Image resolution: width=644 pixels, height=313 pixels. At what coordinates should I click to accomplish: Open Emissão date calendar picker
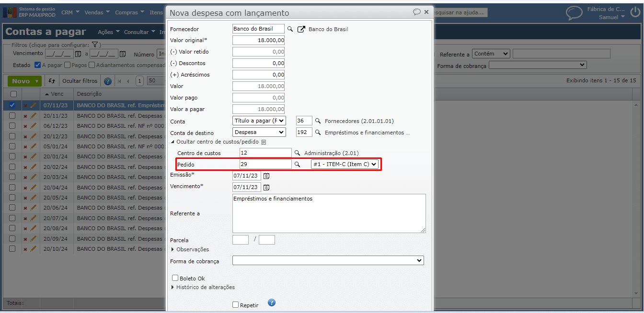click(266, 176)
